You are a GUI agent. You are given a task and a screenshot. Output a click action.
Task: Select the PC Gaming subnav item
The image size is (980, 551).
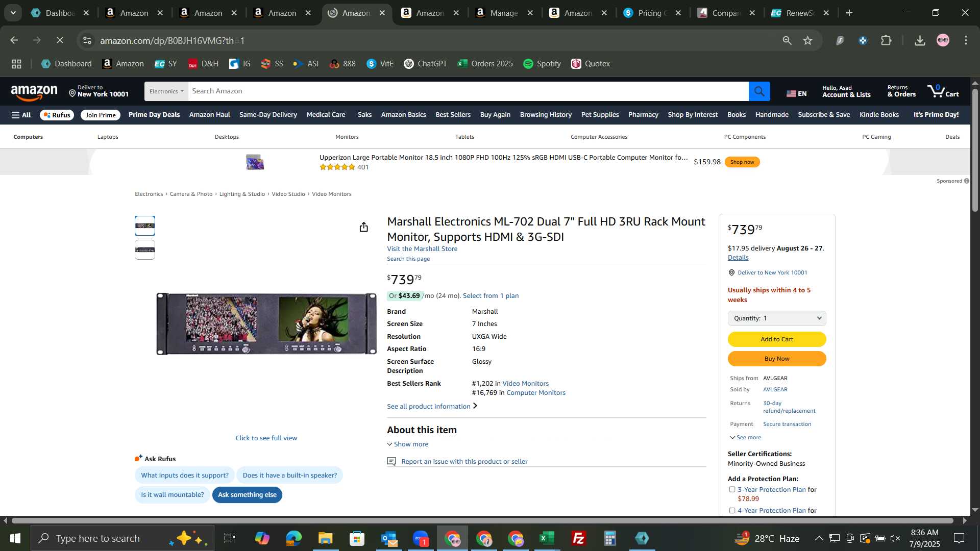point(876,137)
